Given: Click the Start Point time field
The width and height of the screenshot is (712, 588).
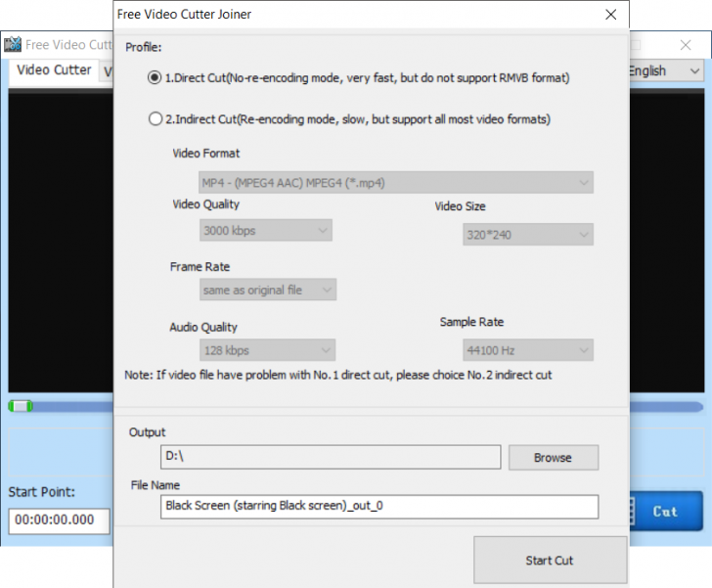Looking at the screenshot, I should click(x=59, y=520).
